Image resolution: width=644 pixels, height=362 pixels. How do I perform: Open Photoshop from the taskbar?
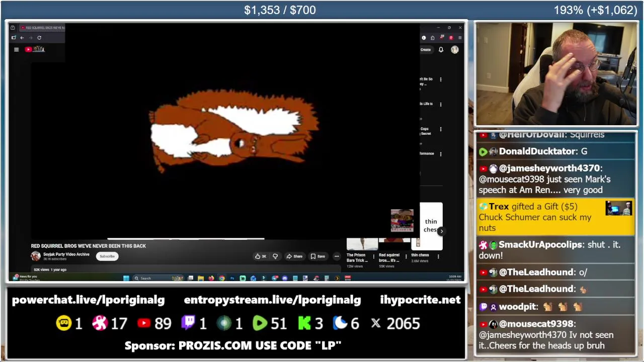click(232, 278)
